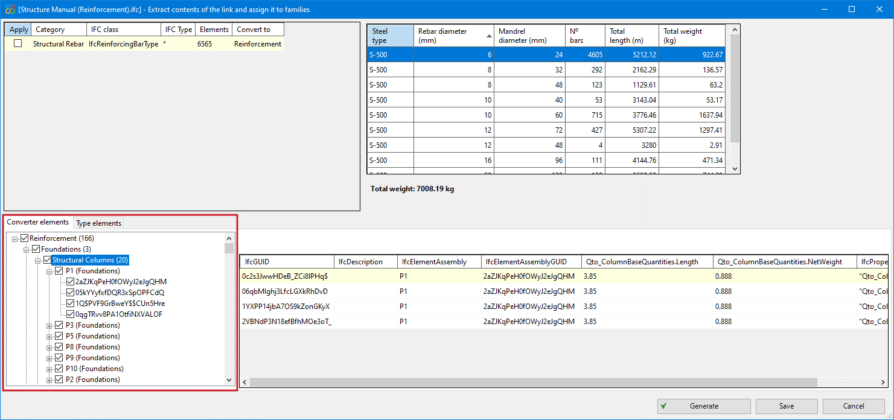Screen dimensions: 894x420
Task: Uncheck the P3 (Foundations) checkbox
Action: point(59,325)
